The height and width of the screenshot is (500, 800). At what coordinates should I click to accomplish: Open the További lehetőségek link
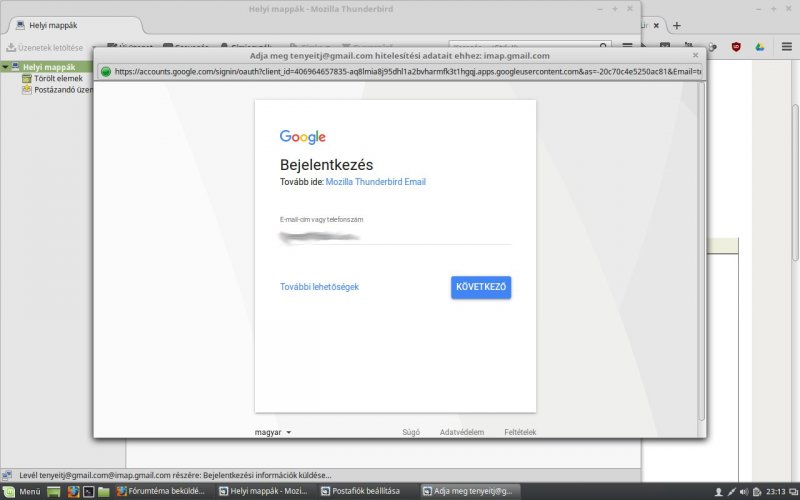click(319, 287)
